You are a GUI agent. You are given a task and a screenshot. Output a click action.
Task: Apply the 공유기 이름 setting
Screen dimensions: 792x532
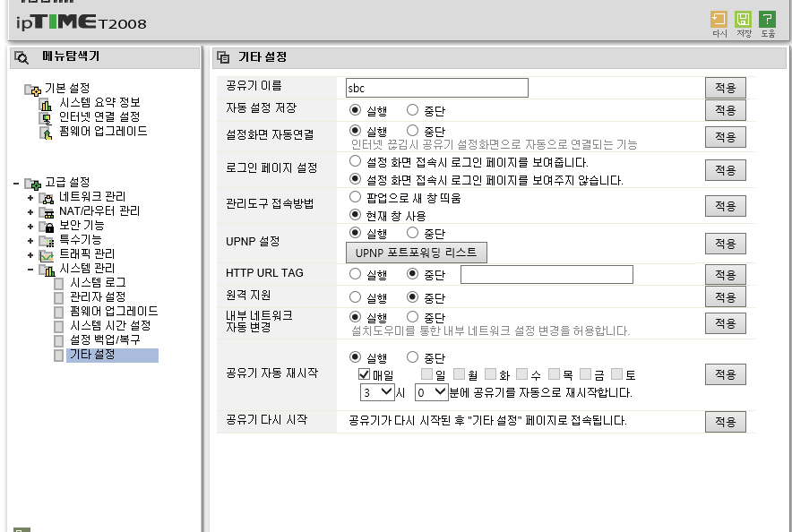(726, 88)
